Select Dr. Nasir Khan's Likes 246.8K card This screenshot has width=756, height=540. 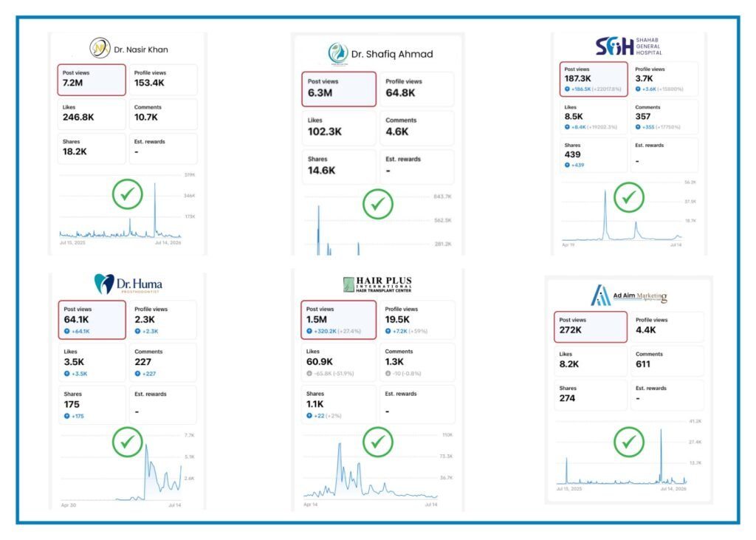[92, 115]
